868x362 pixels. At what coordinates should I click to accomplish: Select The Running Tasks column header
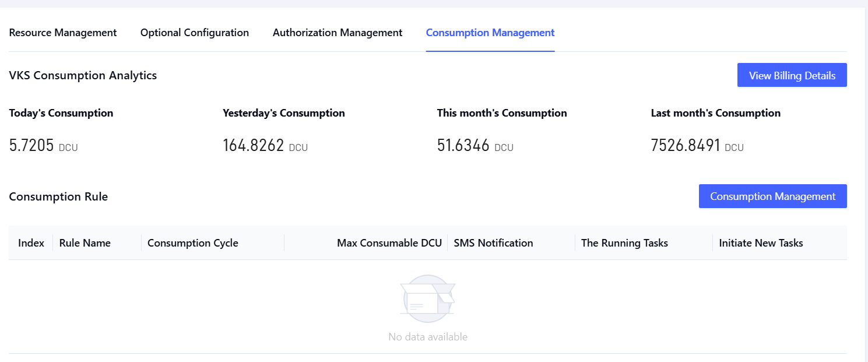click(624, 243)
